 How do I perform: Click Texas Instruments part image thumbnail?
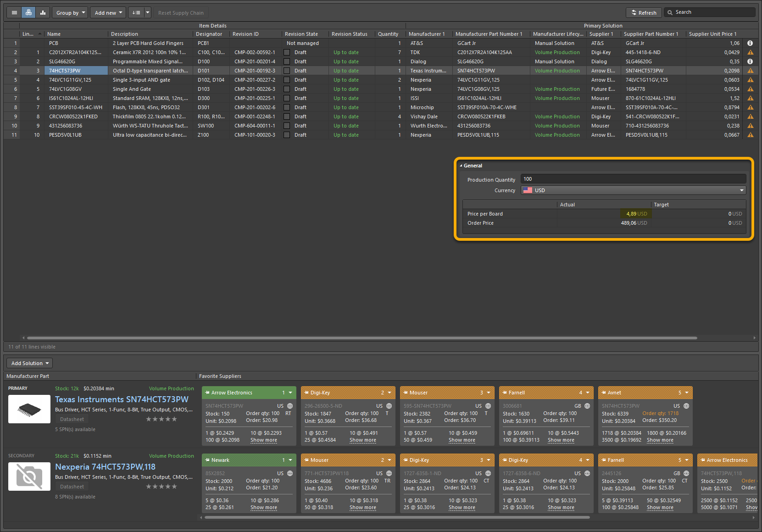pos(29,409)
